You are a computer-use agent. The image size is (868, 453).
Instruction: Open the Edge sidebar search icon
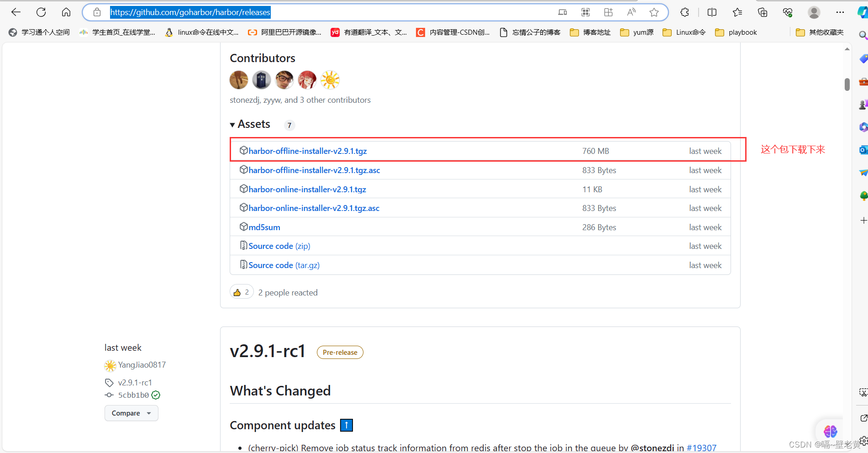[863, 35]
